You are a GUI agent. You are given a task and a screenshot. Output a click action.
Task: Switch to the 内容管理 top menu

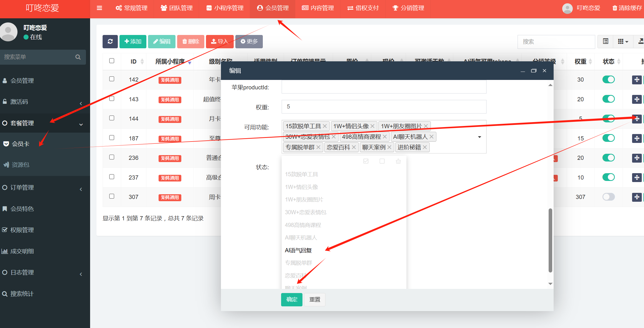[x=318, y=8]
